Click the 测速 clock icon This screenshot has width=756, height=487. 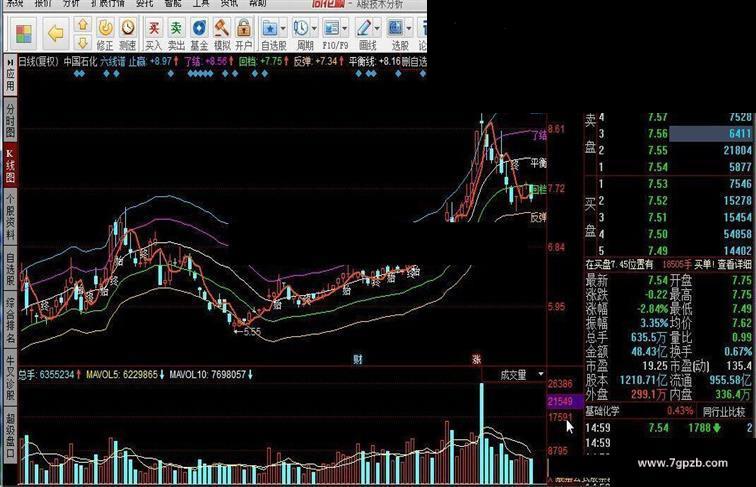click(128, 28)
